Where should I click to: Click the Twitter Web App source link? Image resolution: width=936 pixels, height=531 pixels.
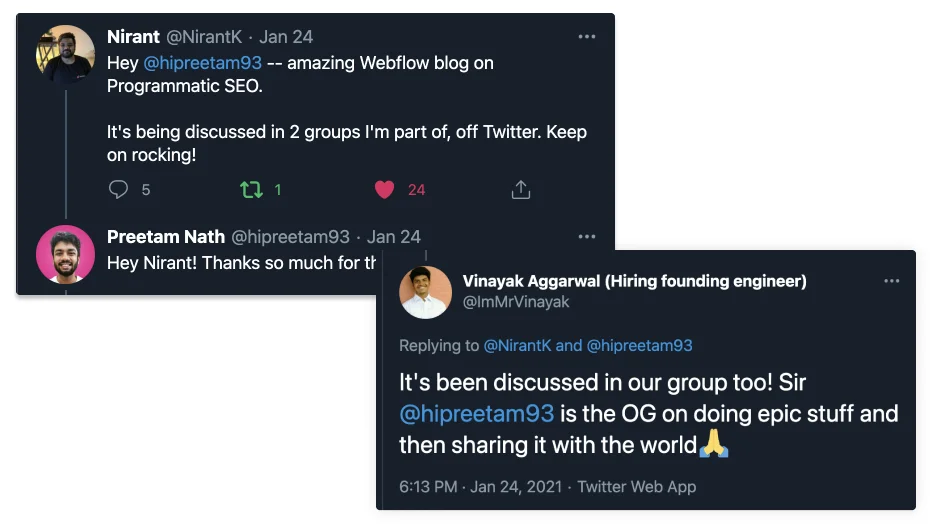click(x=637, y=487)
